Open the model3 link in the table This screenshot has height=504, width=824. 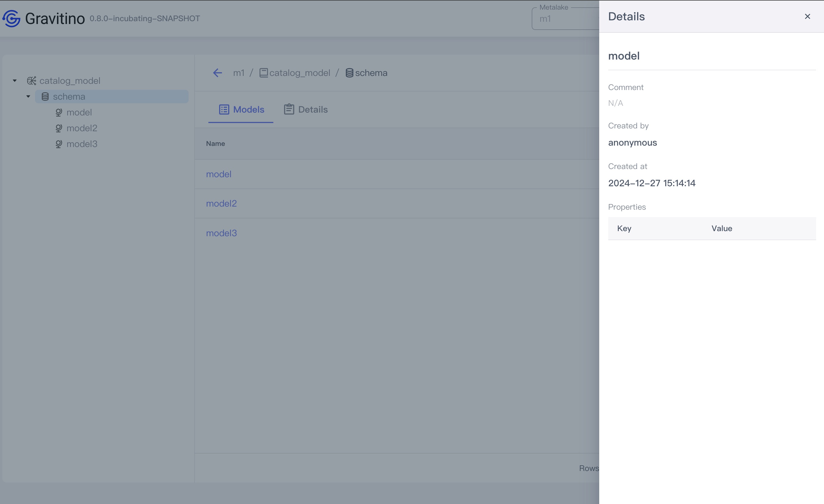pos(221,233)
